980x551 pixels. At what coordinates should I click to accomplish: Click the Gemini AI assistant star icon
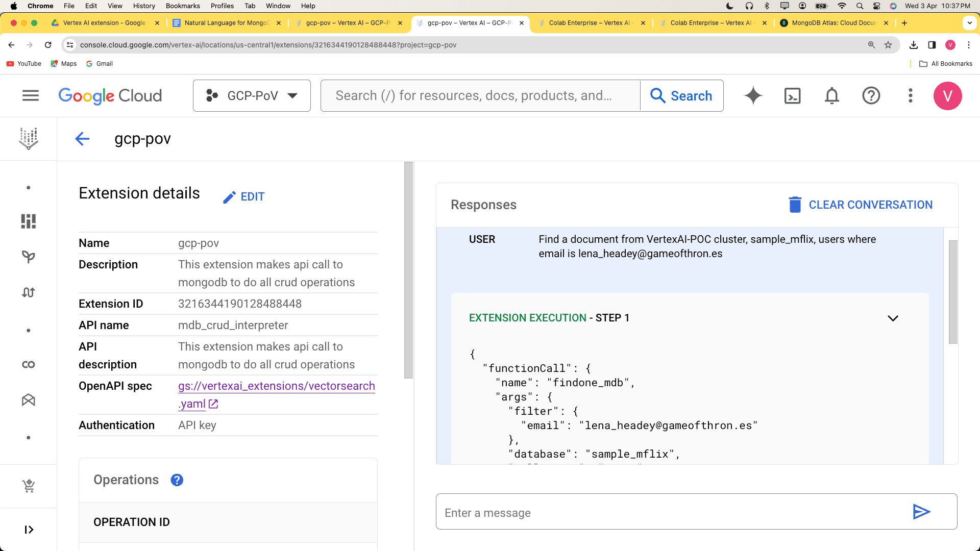tap(753, 95)
